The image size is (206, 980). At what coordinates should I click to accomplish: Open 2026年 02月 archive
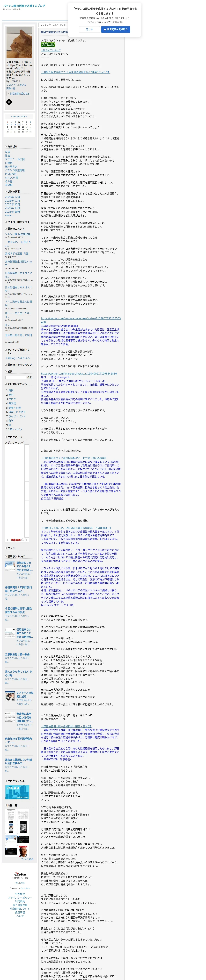(13, 197)
